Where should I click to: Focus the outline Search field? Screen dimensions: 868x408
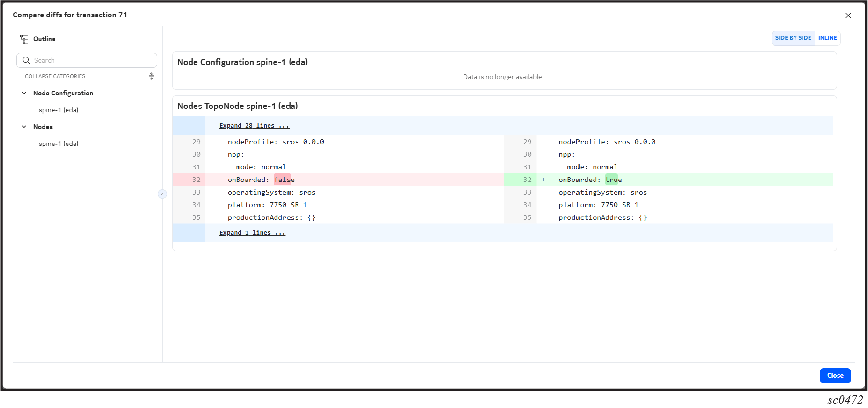coord(87,60)
